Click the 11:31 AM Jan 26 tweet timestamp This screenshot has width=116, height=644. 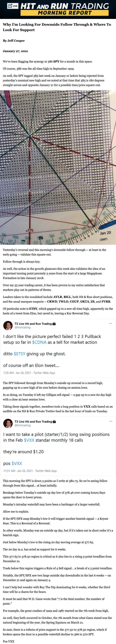click(x=18, y=471)
